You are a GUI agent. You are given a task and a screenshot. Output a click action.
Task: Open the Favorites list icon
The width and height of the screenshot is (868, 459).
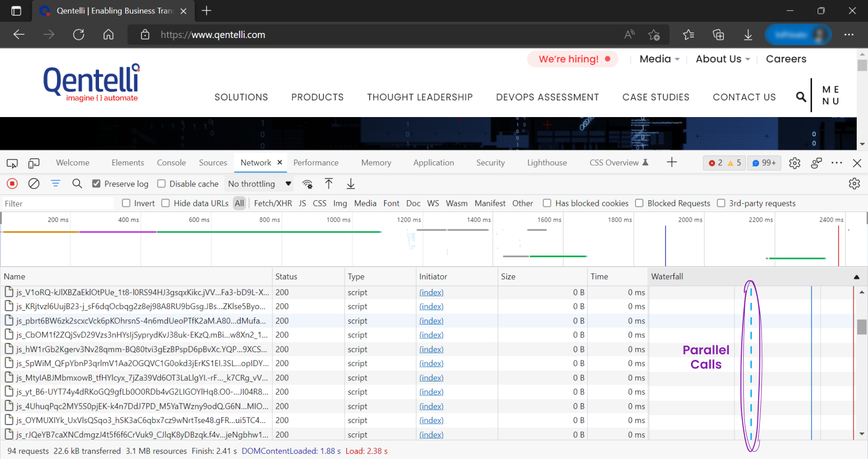tap(688, 34)
